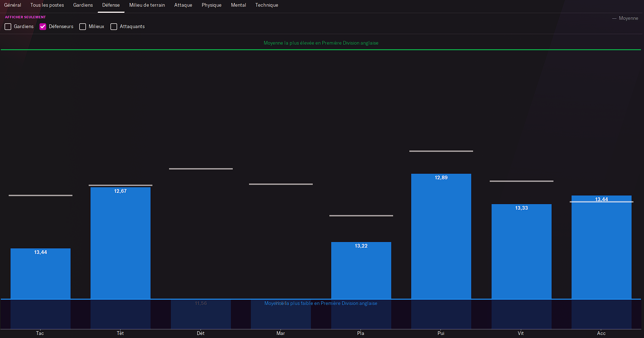Enable the Attaquants filter checkbox
Image resolution: width=644 pixels, height=338 pixels.
coord(114,27)
